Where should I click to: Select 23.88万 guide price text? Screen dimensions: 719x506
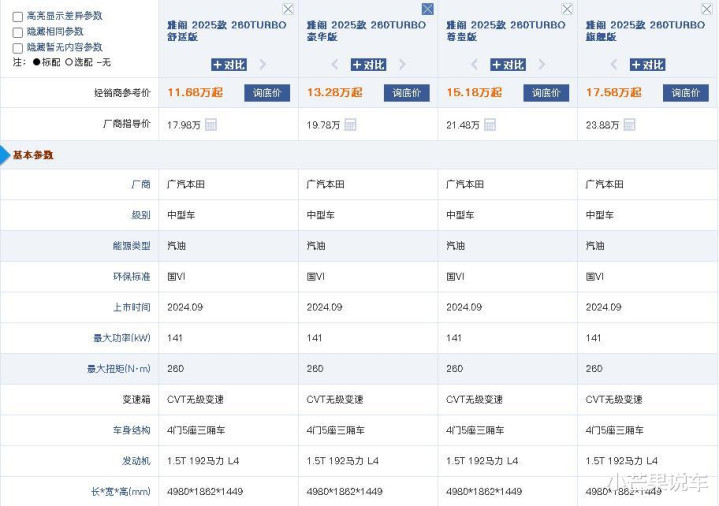point(602,125)
